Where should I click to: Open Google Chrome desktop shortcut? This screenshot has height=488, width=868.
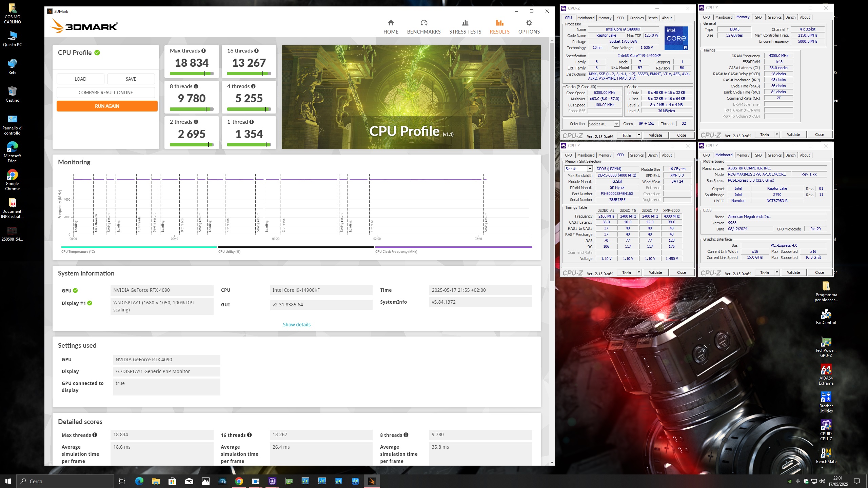(x=13, y=180)
